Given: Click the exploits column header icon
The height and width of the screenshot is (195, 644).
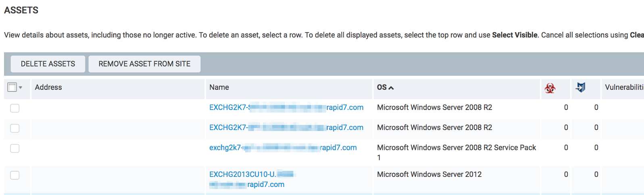Looking at the screenshot, I should [x=581, y=87].
